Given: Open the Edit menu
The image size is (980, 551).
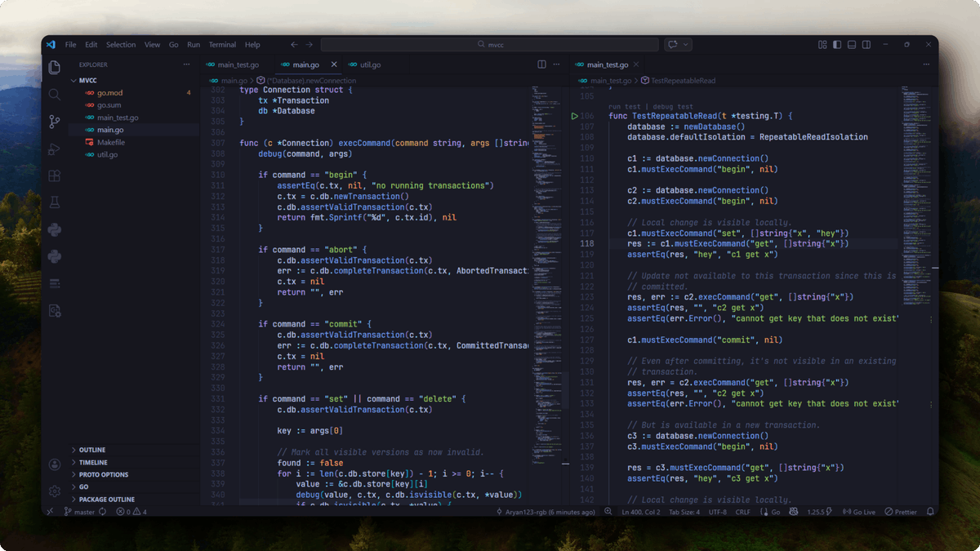Looking at the screenshot, I should (91, 45).
